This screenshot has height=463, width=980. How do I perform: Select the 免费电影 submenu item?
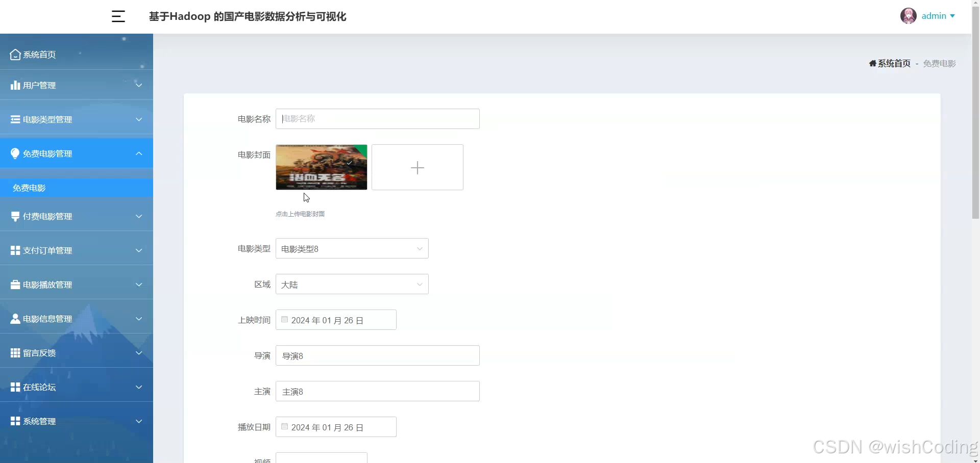(x=29, y=188)
